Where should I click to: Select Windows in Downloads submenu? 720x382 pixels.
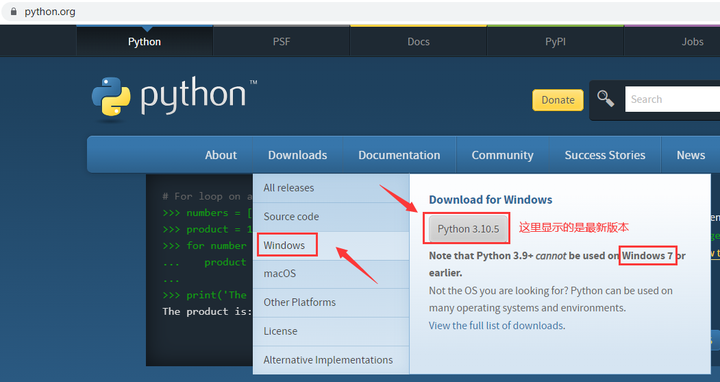click(331, 245)
